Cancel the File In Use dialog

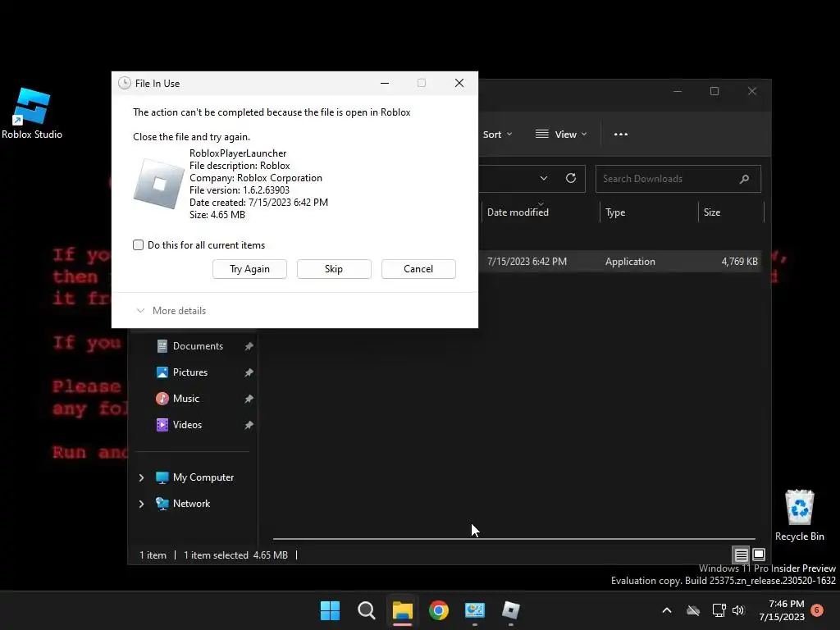pos(418,269)
